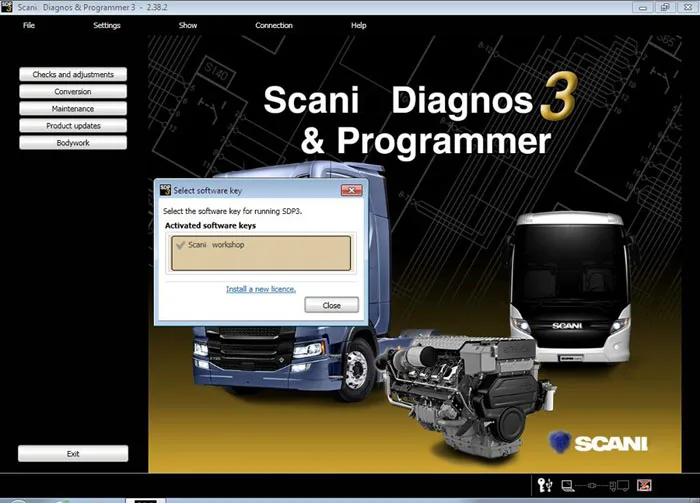Open the Bodywork section
The width and height of the screenshot is (700, 503).
(73, 143)
